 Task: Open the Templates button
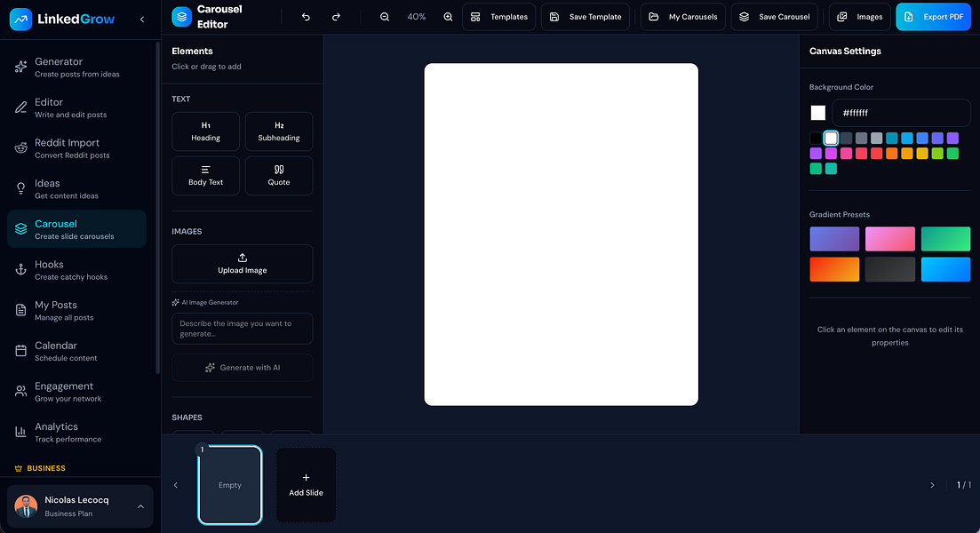point(499,17)
